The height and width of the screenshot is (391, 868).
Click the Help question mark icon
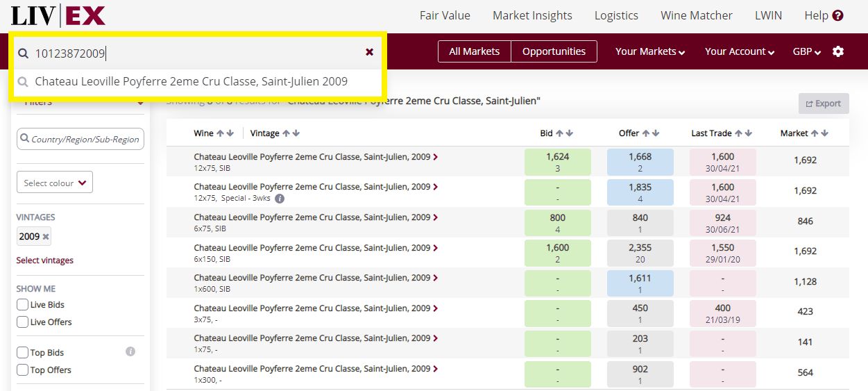pos(837,15)
